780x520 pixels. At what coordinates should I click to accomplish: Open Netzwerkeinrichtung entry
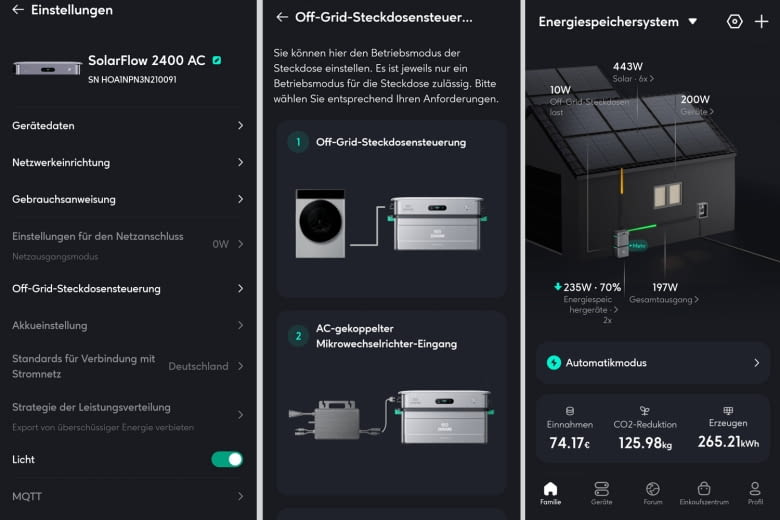127,162
